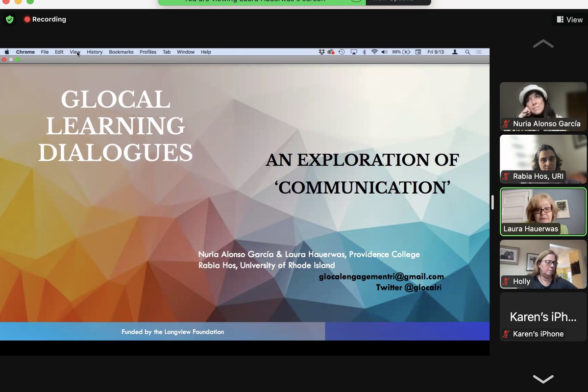588x392 pixels.
Task: Click the Wi-Fi menu bar icon
Action: (374, 52)
